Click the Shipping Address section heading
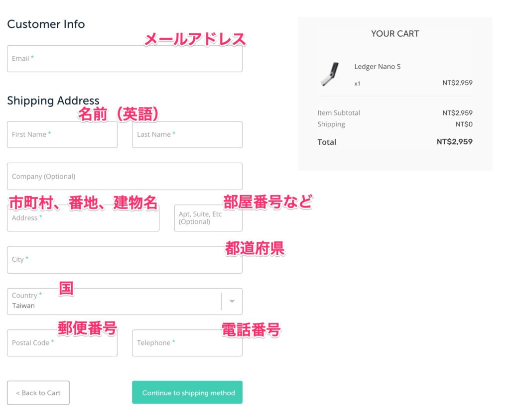 [x=53, y=101]
